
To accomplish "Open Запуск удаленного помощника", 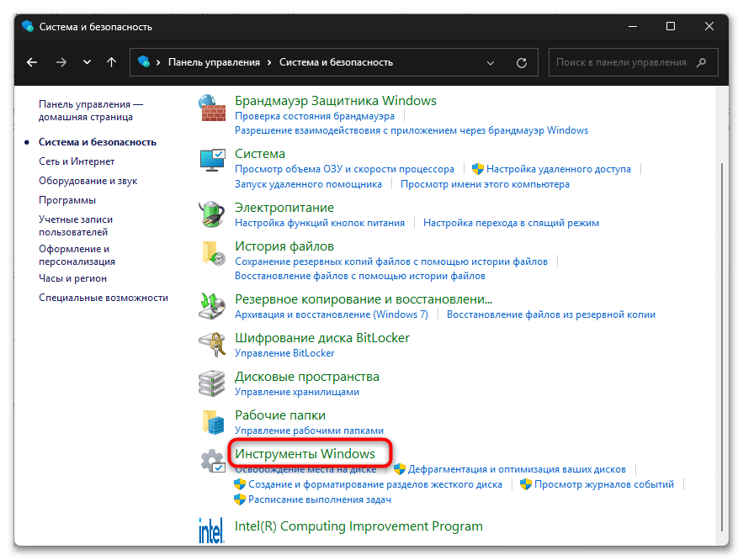I will pos(308,184).
